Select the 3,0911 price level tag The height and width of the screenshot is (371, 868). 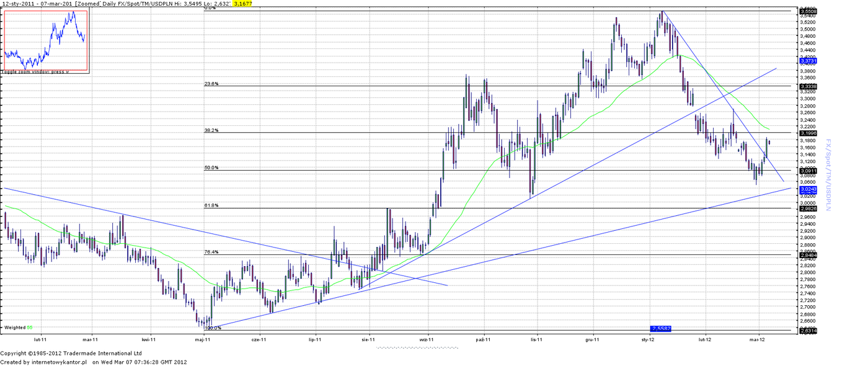pyautogui.click(x=808, y=171)
